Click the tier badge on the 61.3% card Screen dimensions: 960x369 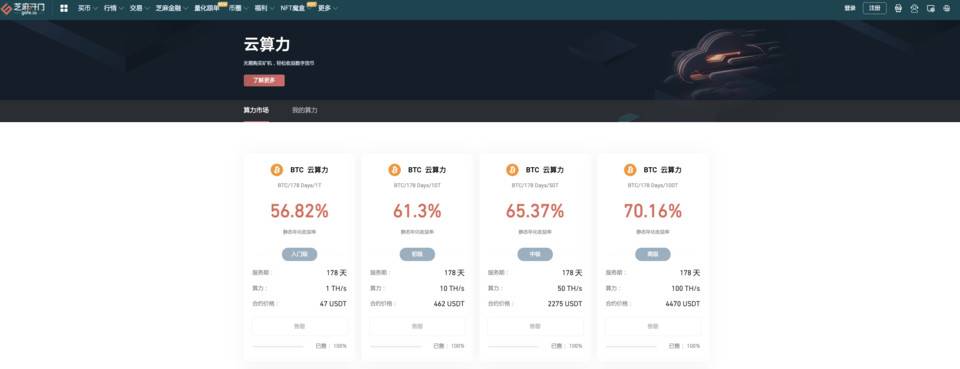(x=417, y=254)
